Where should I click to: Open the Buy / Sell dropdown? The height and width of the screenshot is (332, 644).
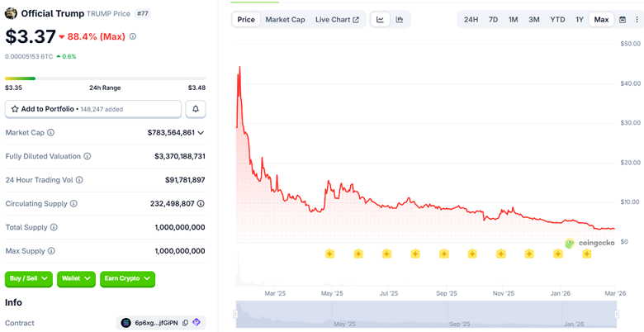point(29,278)
